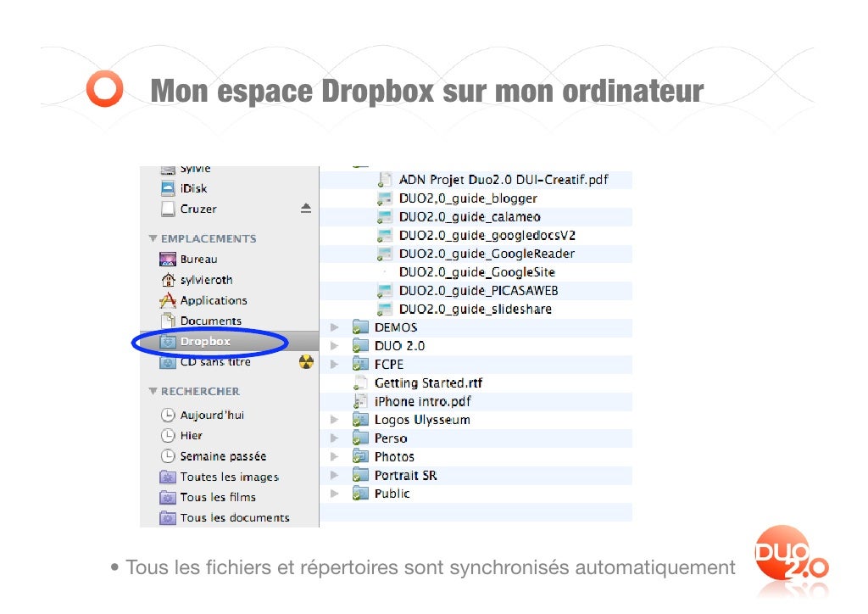
Task: Click the Documents folder icon in sidebar
Action: [x=168, y=321]
